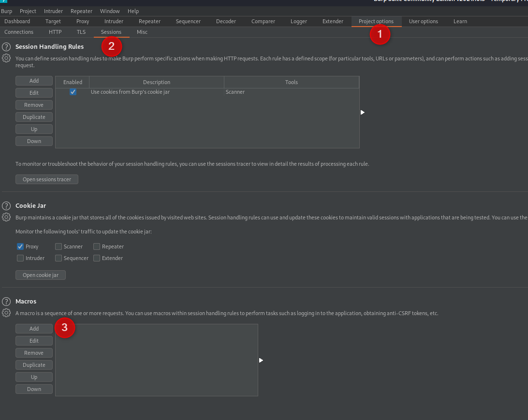Image resolution: width=528 pixels, height=420 pixels.
Task: Expand arrow beside session rules table
Action: (x=362, y=112)
